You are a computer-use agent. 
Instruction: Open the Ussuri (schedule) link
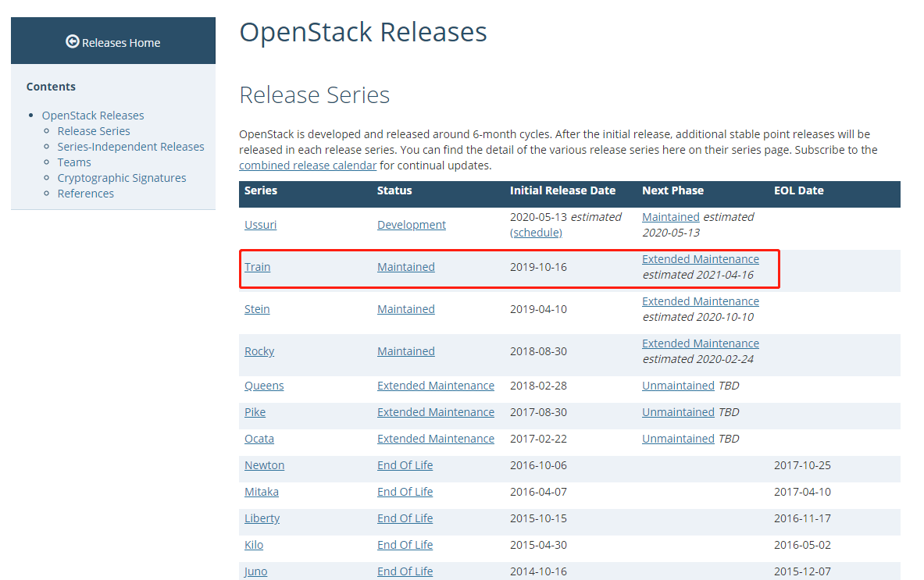537,233
